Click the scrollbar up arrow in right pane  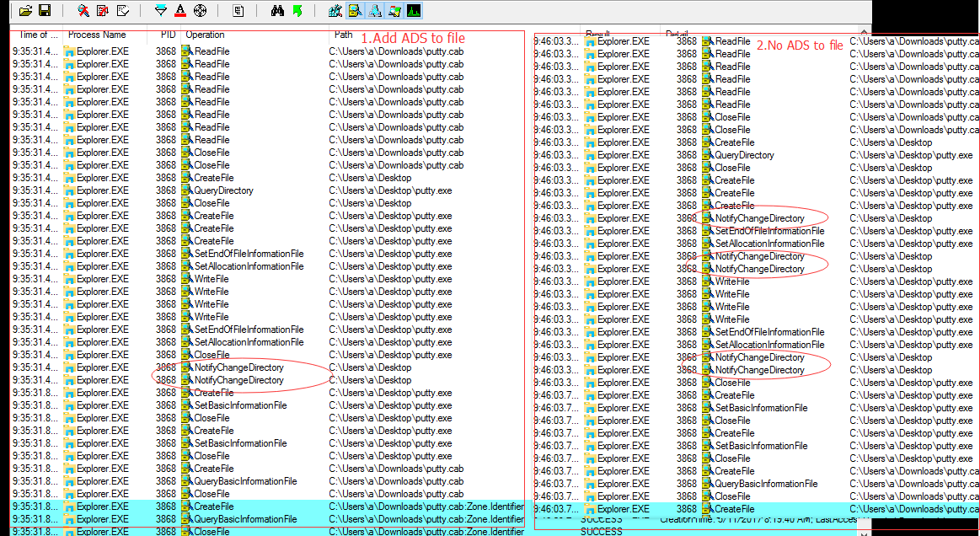pyautogui.click(x=865, y=32)
